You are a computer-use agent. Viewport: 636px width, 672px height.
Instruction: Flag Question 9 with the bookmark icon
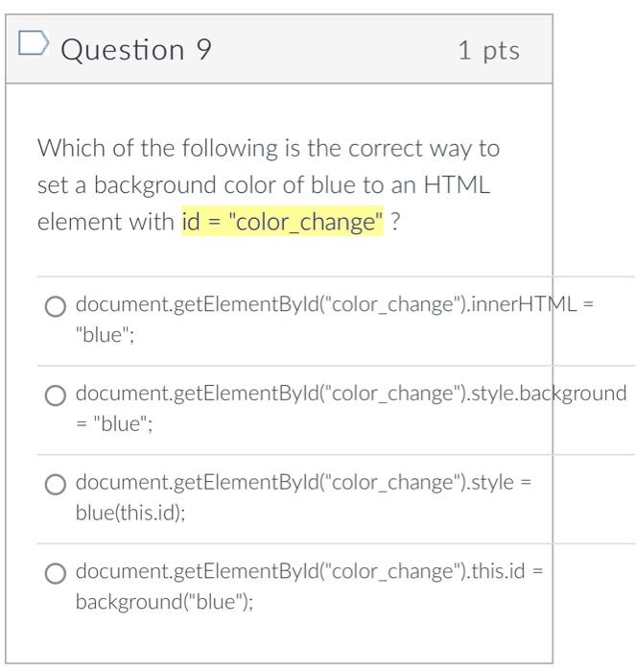tap(34, 43)
